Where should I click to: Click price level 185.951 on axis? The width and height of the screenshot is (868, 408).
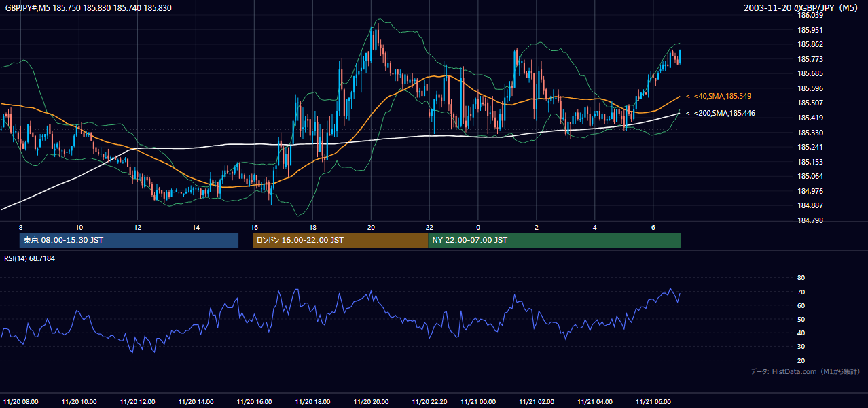point(810,30)
